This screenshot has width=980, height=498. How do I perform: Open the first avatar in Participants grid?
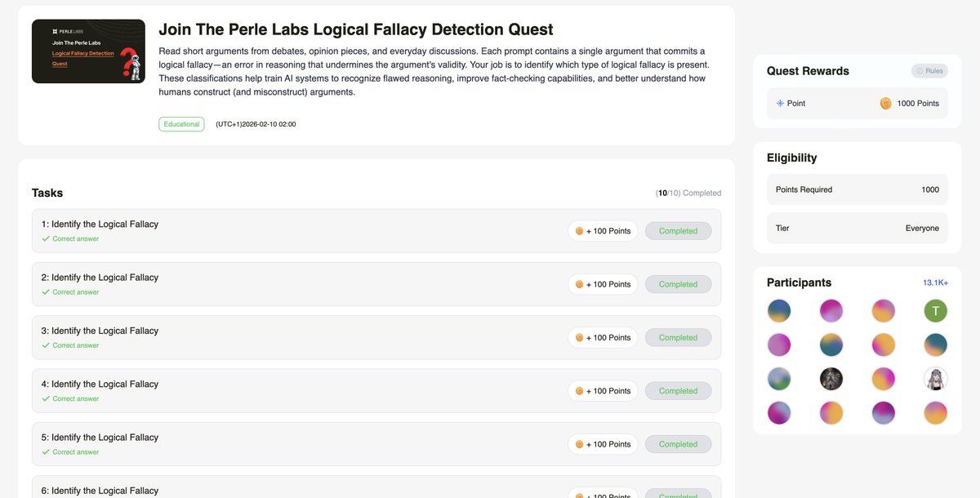click(x=779, y=311)
